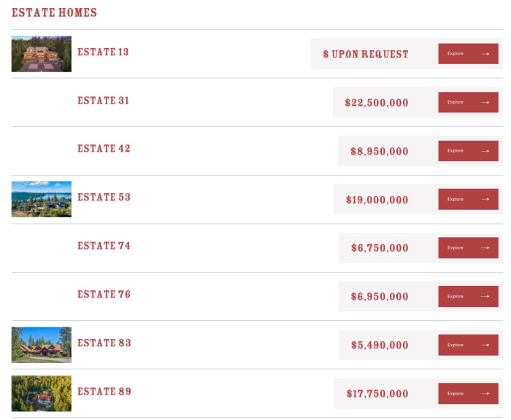This screenshot has width=511, height=420.
Task: Click the Estate 76 listing title
Action: [104, 295]
